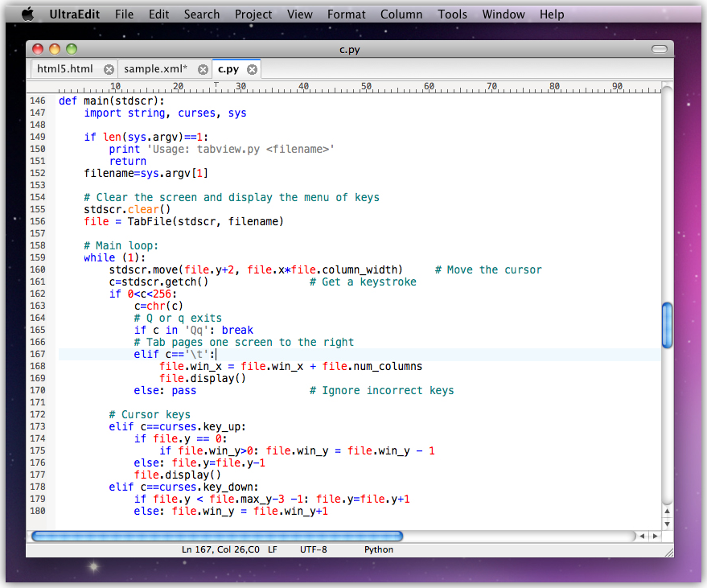
Task: Close the html5.html tab
Action: [x=109, y=69]
